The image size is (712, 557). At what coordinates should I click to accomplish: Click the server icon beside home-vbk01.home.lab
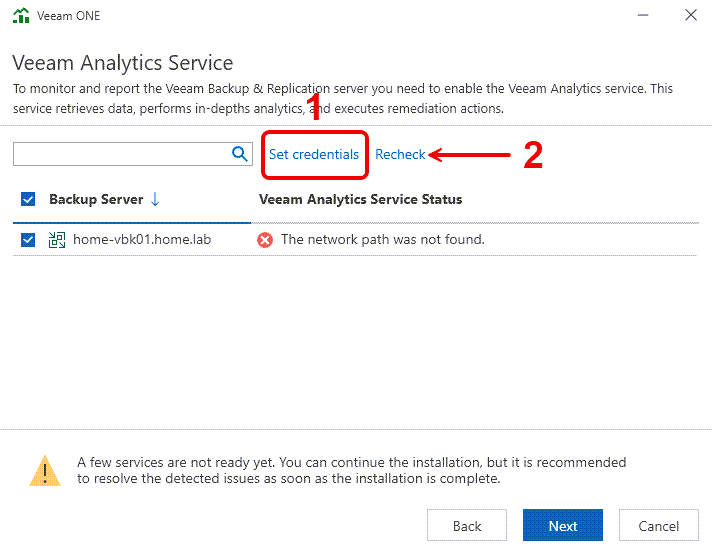pos(57,240)
